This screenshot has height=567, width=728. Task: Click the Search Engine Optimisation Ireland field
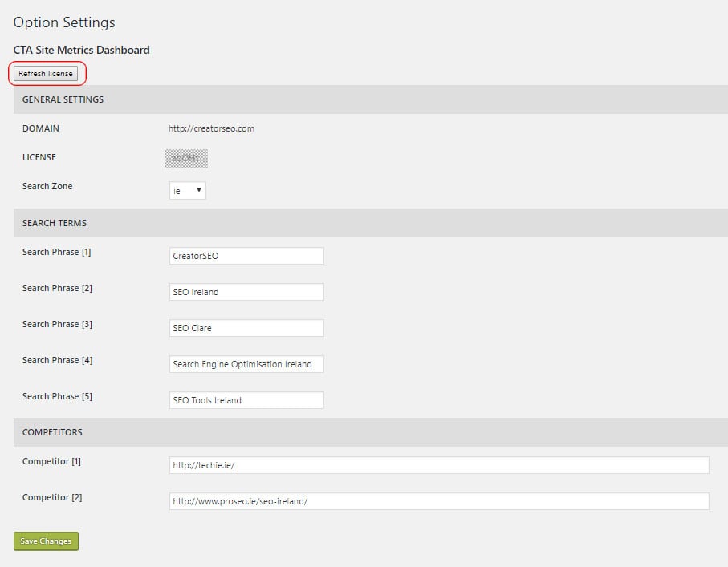(246, 363)
